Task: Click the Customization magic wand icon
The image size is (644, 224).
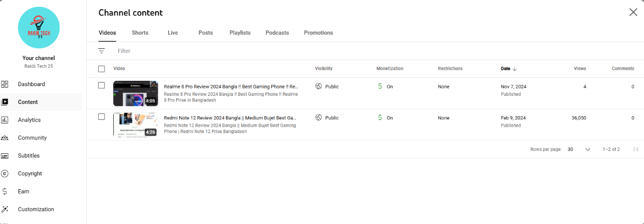Action: tap(5, 209)
